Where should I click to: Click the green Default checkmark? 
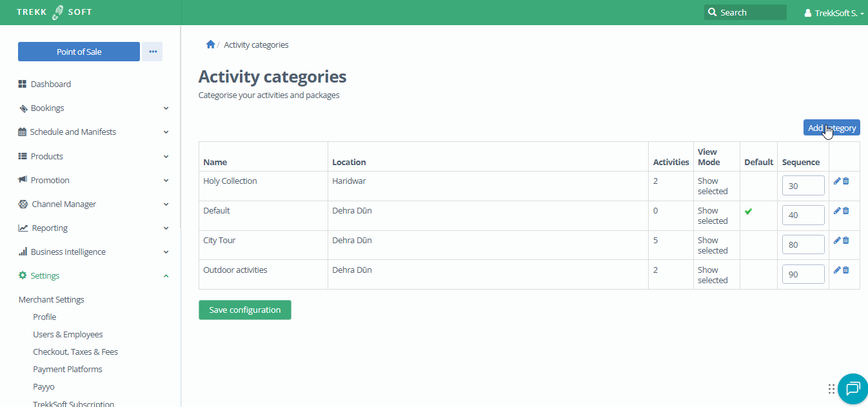click(x=748, y=210)
